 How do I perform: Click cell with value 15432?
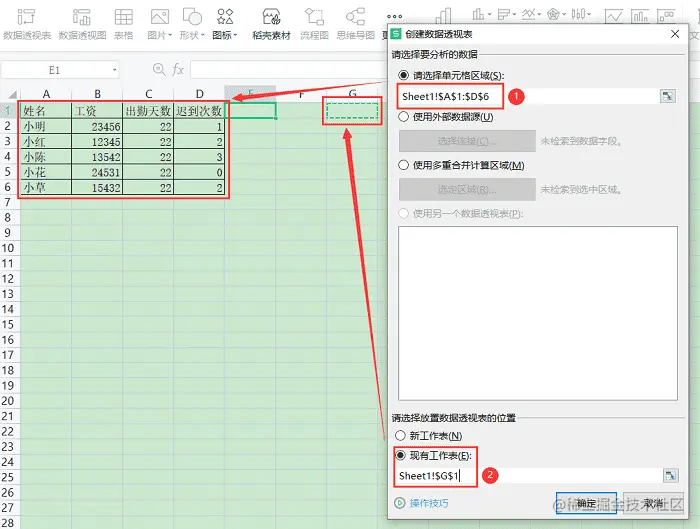click(97, 187)
